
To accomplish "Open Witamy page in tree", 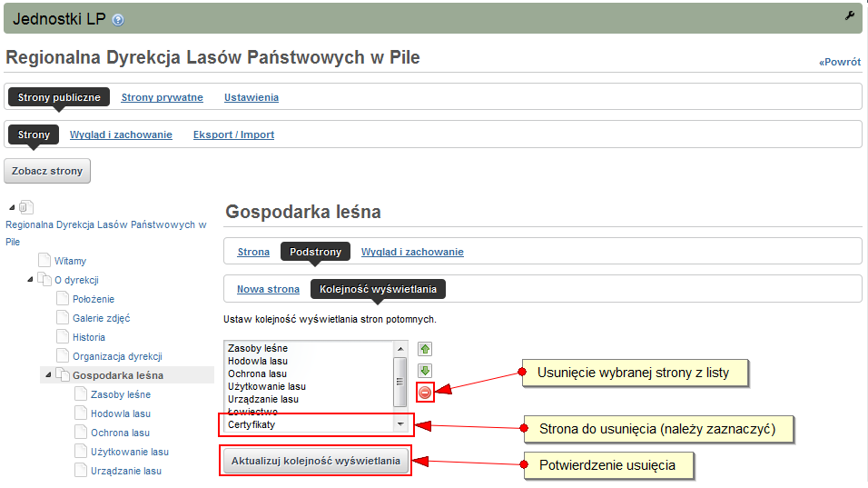I will (x=70, y=261).
